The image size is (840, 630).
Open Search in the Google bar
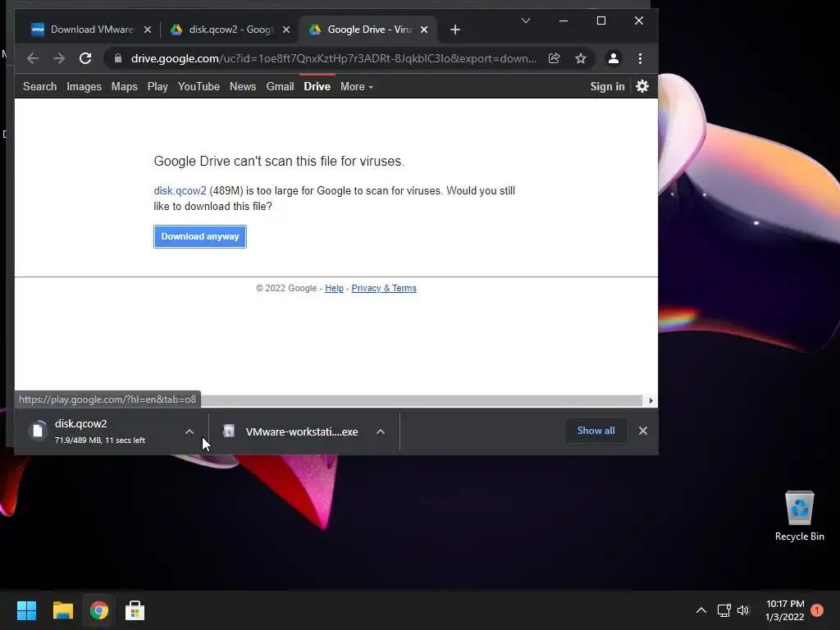39,86
